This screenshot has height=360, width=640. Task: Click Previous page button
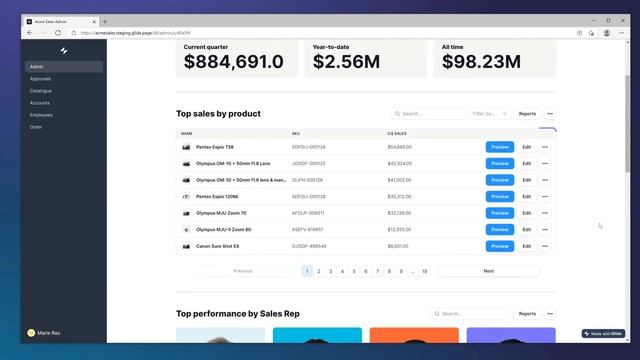click(x=243, y=271)
